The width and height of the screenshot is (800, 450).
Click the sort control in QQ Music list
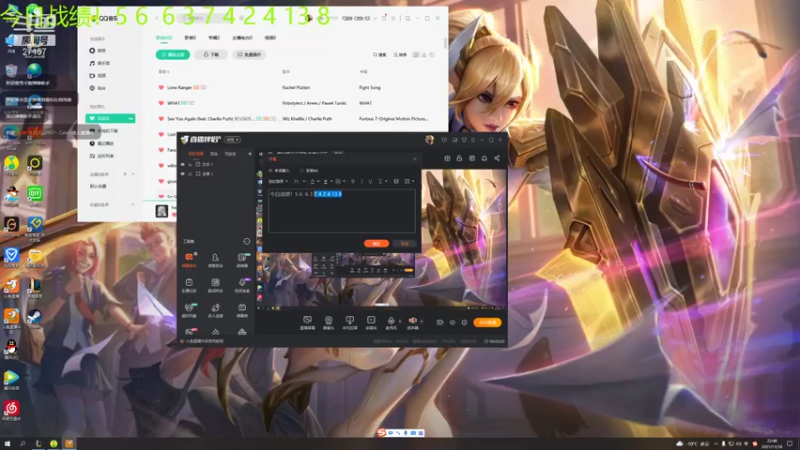coord(400,55)
